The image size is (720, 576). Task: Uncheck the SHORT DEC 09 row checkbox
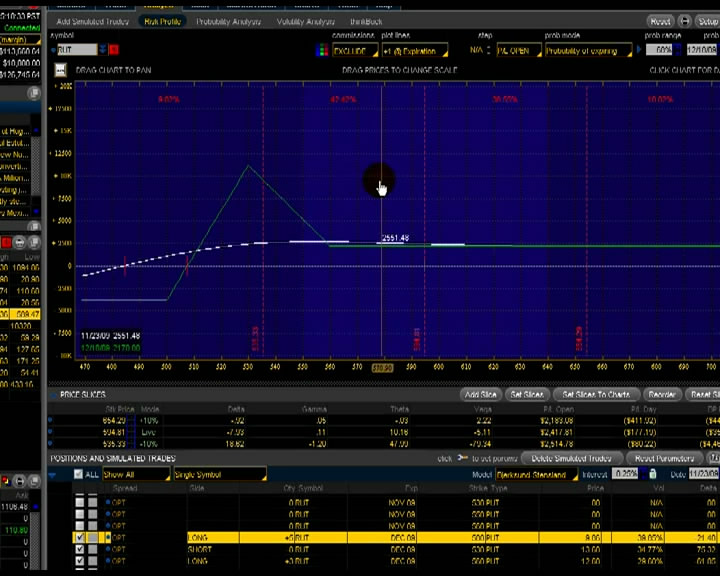(79, 549)
